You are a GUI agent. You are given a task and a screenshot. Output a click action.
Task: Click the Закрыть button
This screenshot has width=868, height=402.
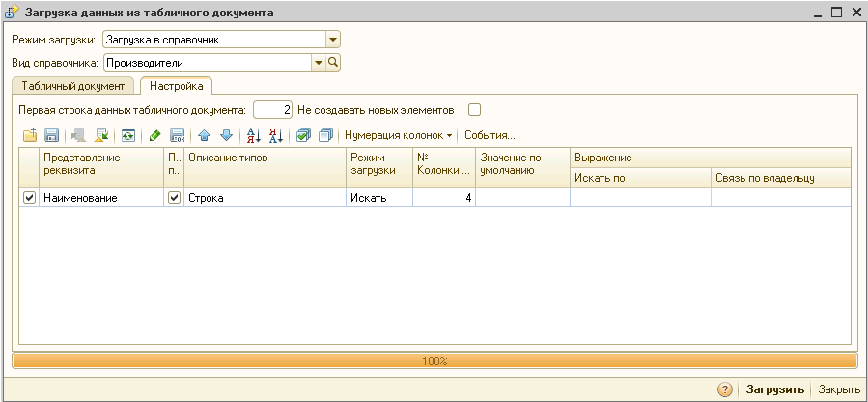click(x=839, y=388)
